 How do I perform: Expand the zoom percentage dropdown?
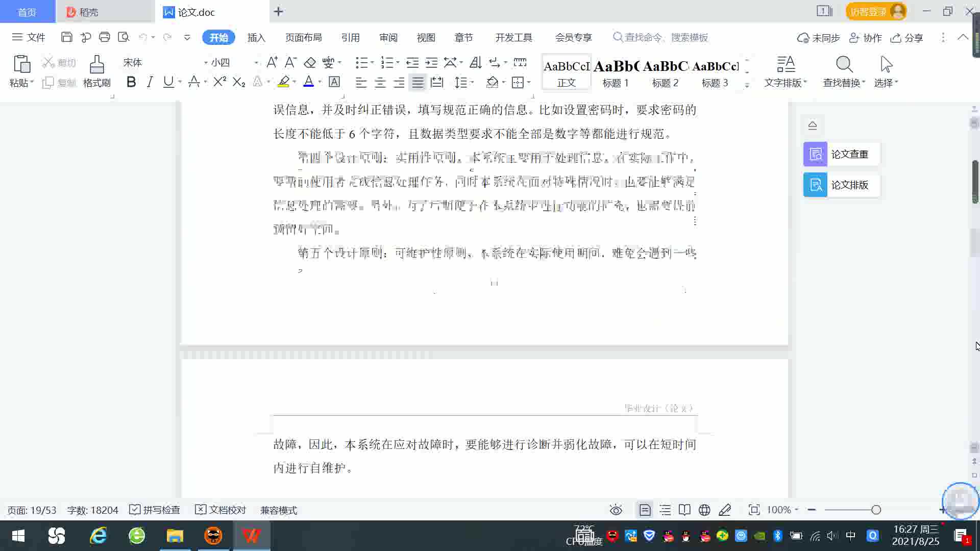796,510
